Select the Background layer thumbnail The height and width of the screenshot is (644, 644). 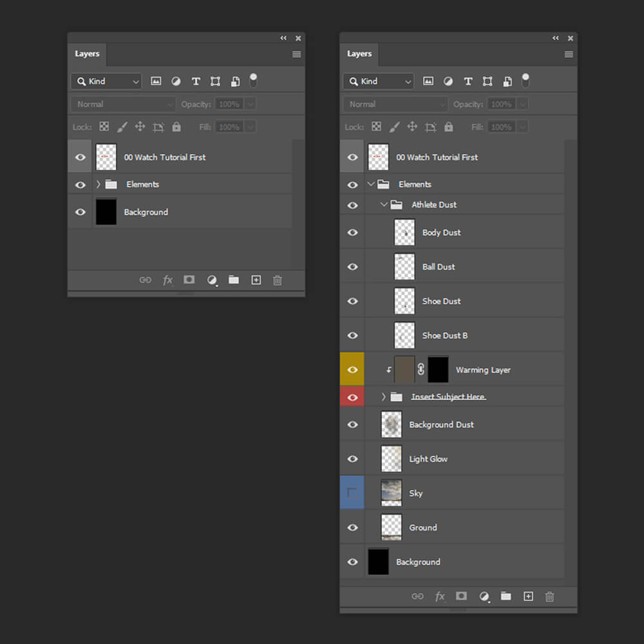(x=378, y=562)
